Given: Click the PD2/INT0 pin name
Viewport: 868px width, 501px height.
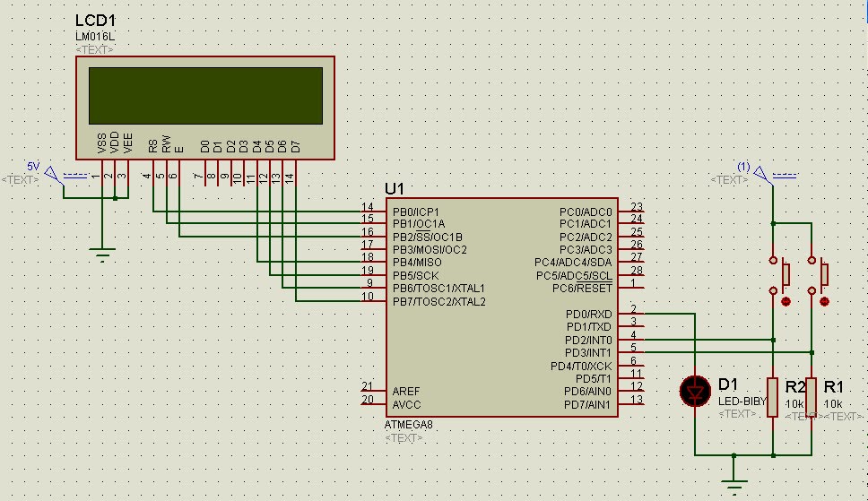Looking at the screenshot, I should (588, 341).
